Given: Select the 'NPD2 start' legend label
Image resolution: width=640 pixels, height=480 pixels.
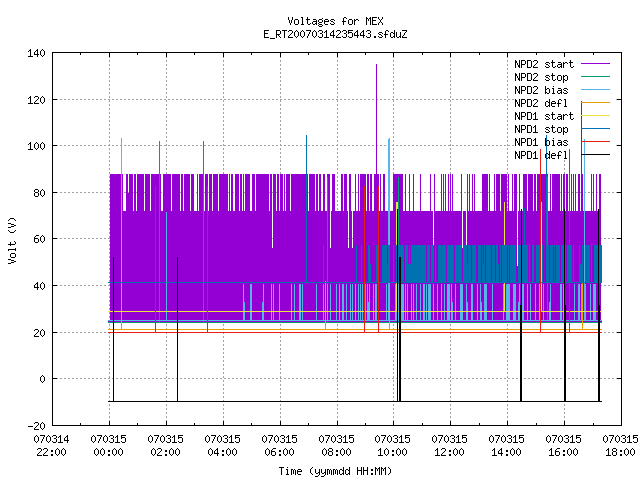Looking at the screenshot, I should [544, 64].
